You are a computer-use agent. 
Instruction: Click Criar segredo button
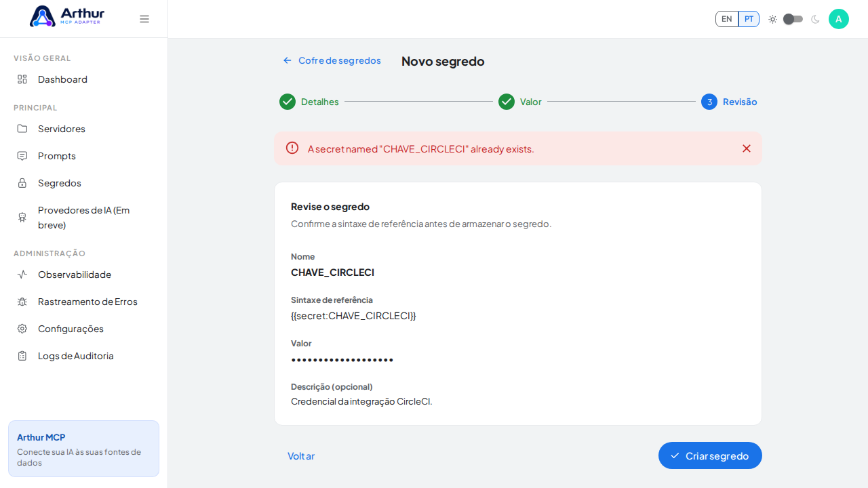[710, 455]
